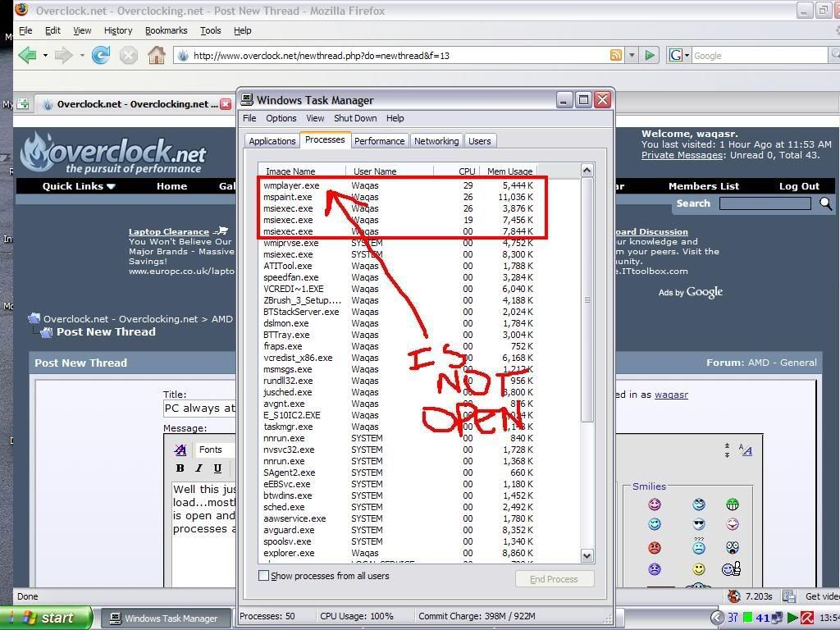Screen dimensions: 840x630
Task: Insert the sunglasses cool smiley
Action: pyautogui.click(x=699, y=524)
